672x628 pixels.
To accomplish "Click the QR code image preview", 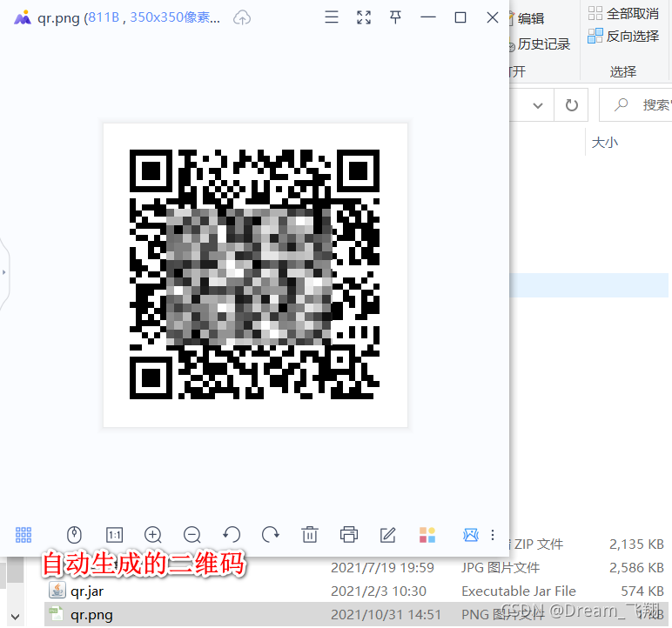I will (x=255, y=275).
